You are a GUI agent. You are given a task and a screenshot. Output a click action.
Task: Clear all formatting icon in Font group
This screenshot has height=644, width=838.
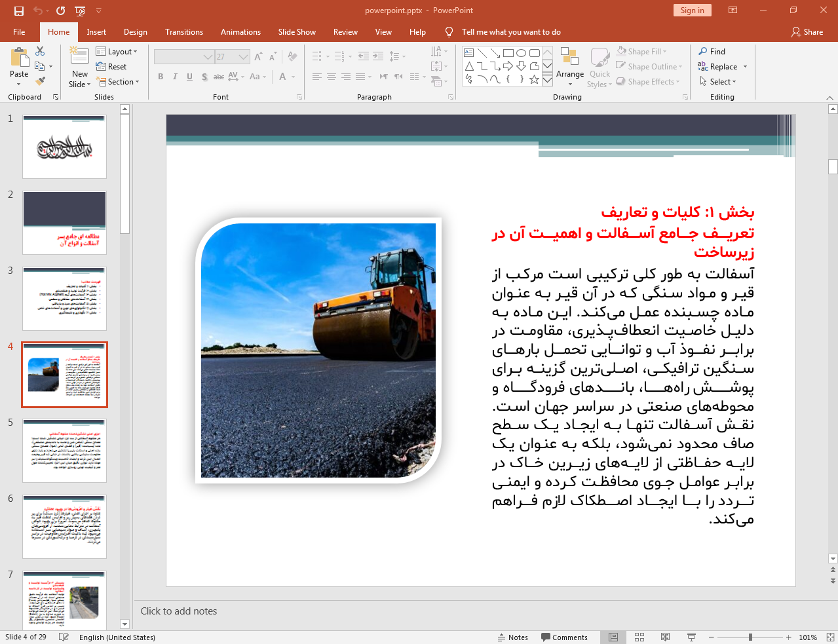(292, 57)
